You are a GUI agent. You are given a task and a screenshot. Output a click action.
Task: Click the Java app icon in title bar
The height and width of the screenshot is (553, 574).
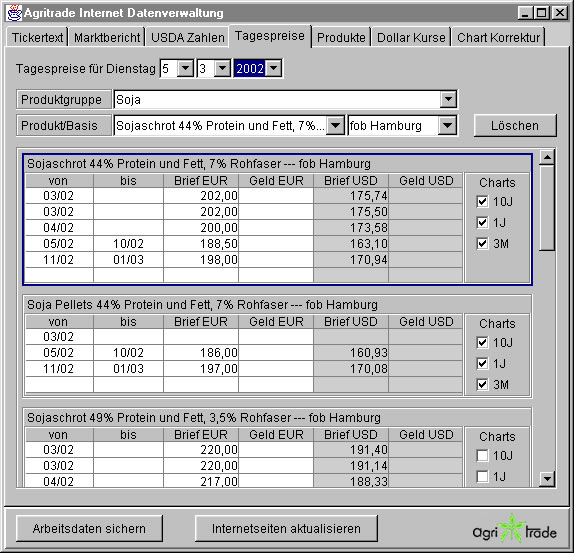(14, 13)
